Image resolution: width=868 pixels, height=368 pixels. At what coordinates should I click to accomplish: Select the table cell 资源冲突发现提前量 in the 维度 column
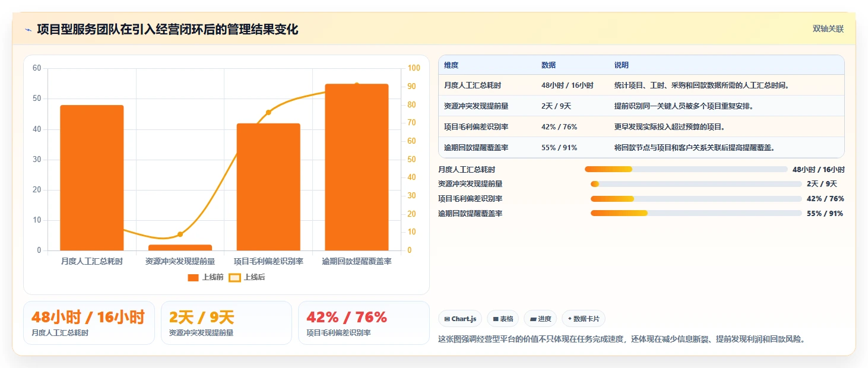[x=476, y=106]
